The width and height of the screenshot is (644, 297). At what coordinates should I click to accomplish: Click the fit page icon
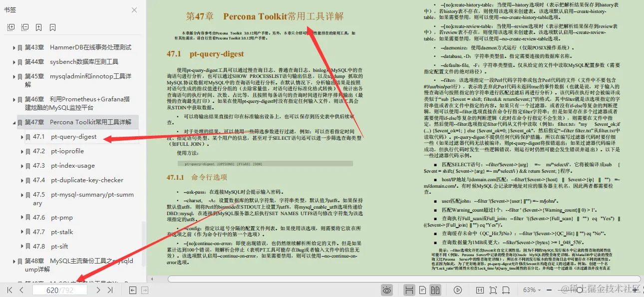[x=493, y=290]
